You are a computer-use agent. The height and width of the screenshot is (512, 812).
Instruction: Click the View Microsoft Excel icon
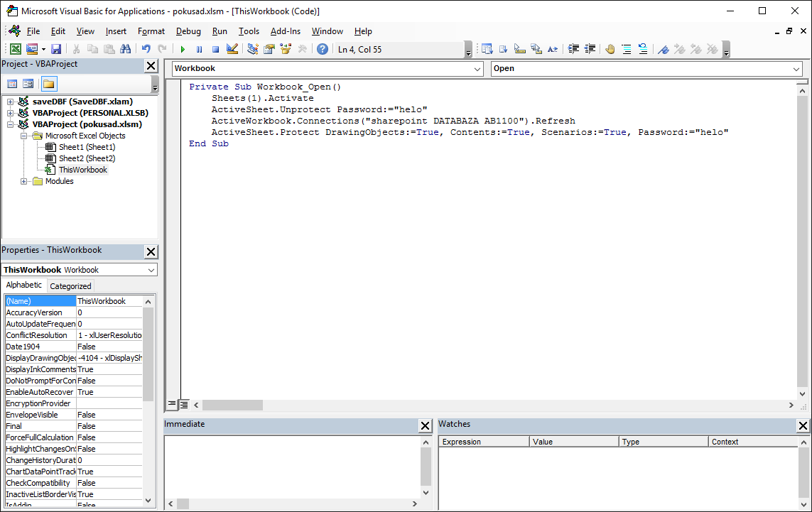tap(15, 49)
